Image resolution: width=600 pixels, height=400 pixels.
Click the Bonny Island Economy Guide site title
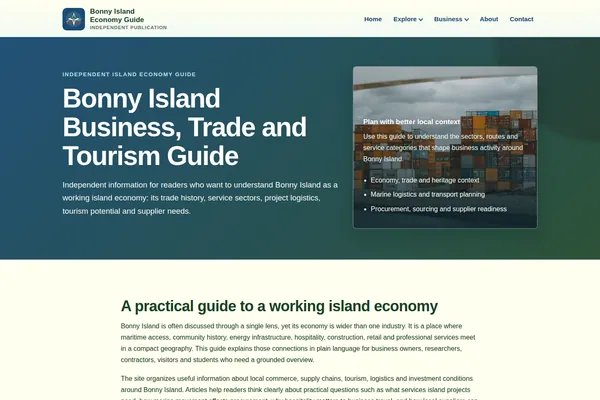tap(117, 15)
